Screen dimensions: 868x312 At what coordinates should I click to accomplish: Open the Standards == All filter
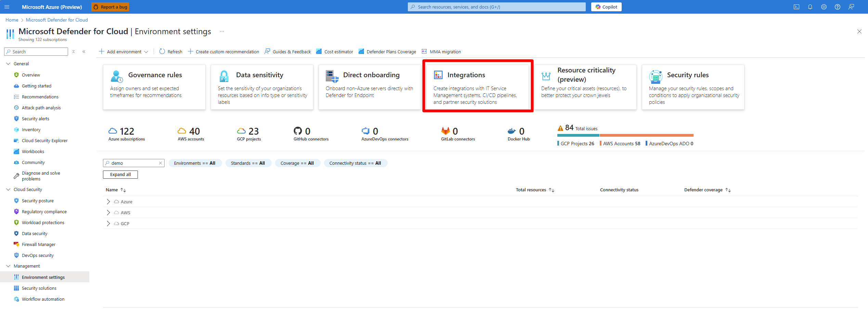click(248, 163)
